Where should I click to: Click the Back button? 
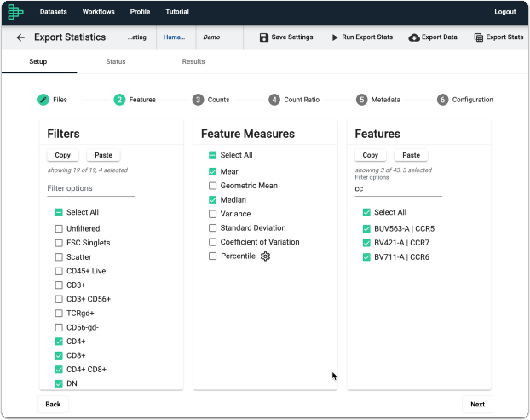53,404
